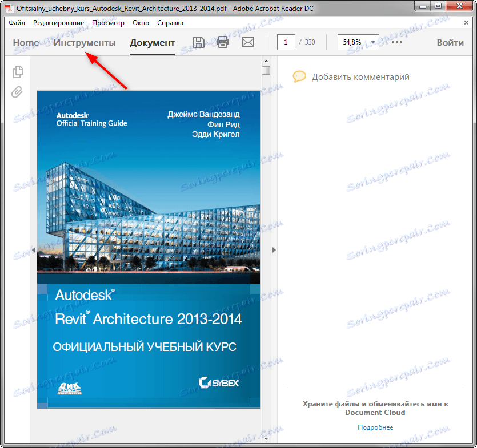Collapse the left navigation pane arrow
Screen dimensions: 477x448
[x=34, y=250]
